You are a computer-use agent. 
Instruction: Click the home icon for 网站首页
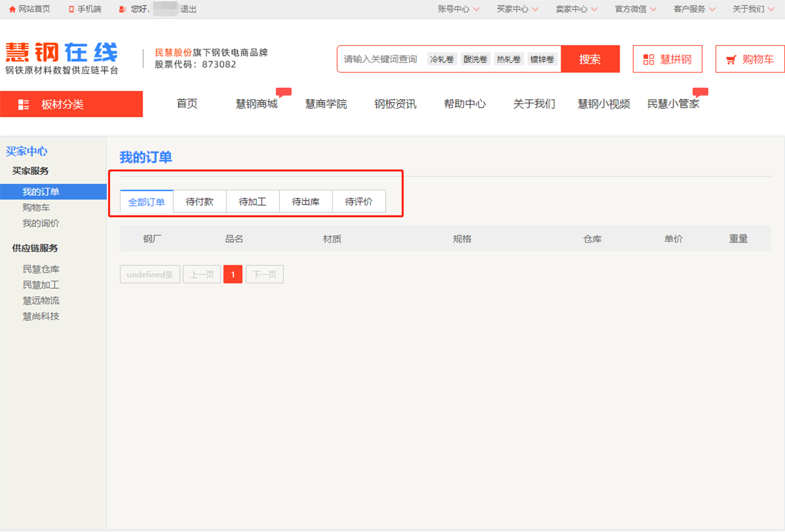click(12, 9)
